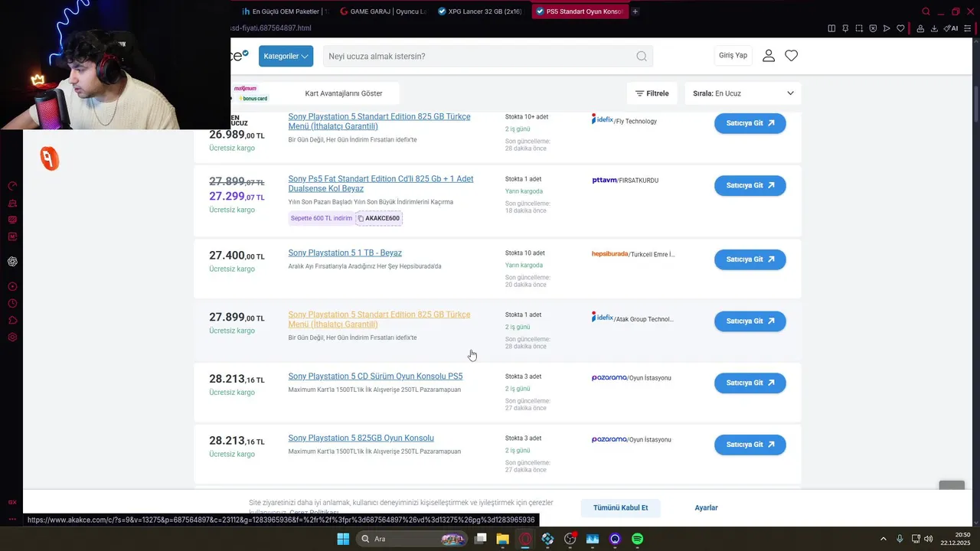Click the Giriş Yap button
The height and width of the screenshot is (551, 980).
[x=733, y=55]
